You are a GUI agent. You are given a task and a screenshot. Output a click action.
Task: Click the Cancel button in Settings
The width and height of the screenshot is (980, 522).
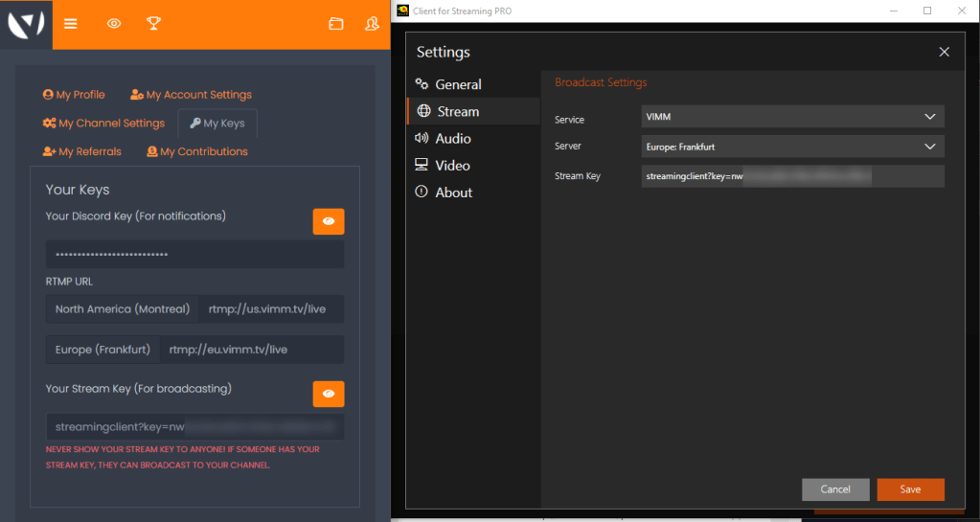pyautogui.click(x=835, y=489)
